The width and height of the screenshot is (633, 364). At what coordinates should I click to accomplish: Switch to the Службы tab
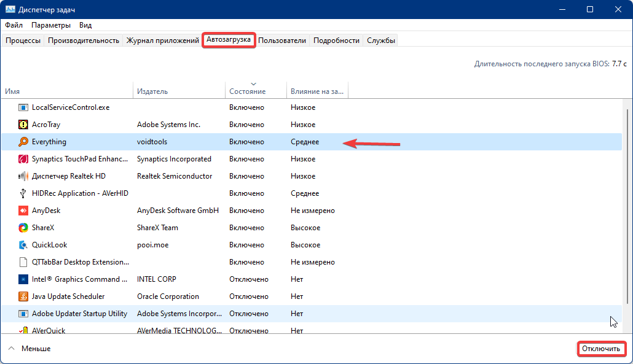click(x=380, y=41)
